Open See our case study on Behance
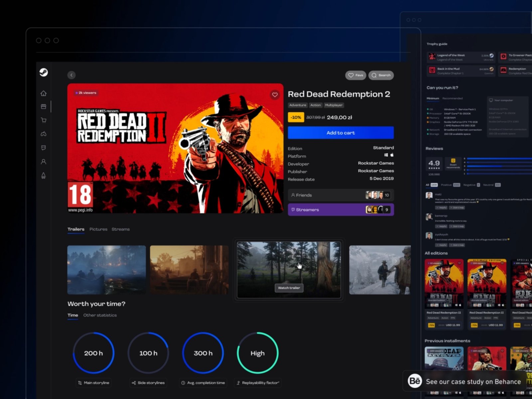 click(x=465, y=381)
